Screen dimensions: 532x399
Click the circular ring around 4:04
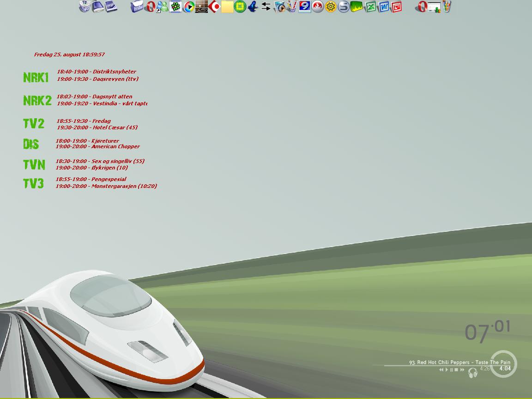pyautogui.click(x=503, y=364)
